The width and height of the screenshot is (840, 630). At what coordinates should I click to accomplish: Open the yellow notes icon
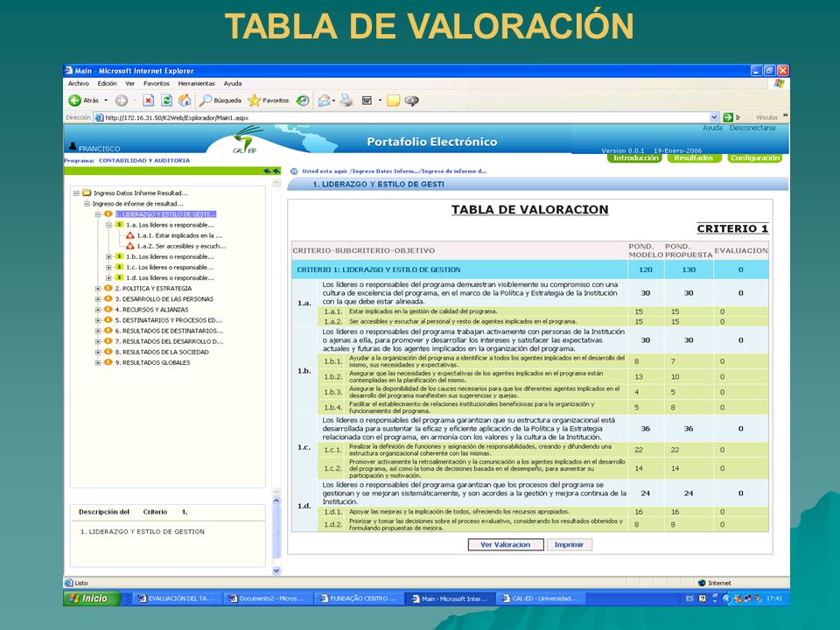coord(394,100)
